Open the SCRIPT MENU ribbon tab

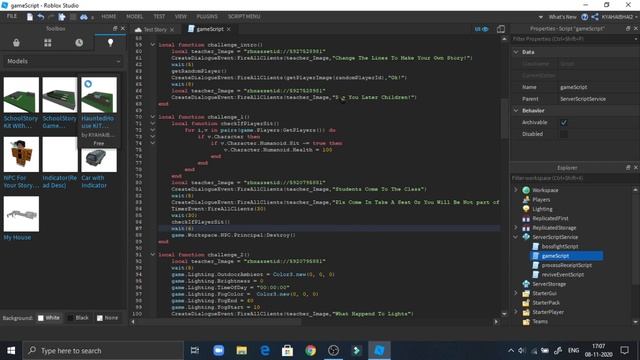coord(244,17)
